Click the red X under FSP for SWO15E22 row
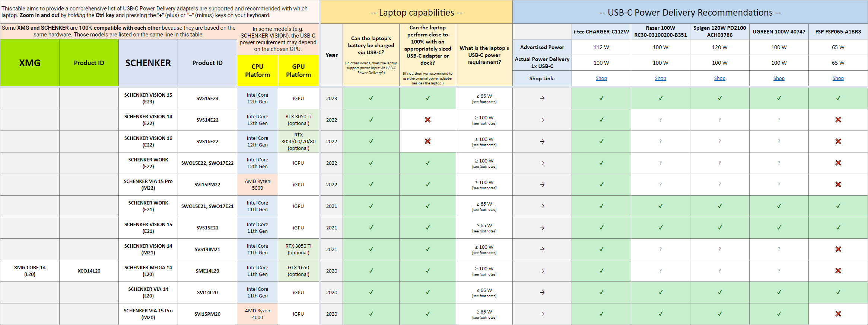The image size is (868, 325). click(x=838, y=163)
